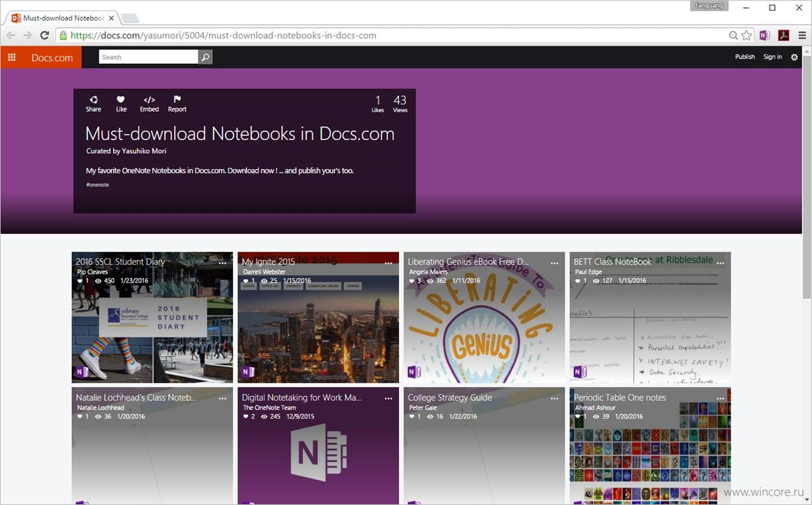Select the Must-download Notebooks browser tab

tap(63, 18)
